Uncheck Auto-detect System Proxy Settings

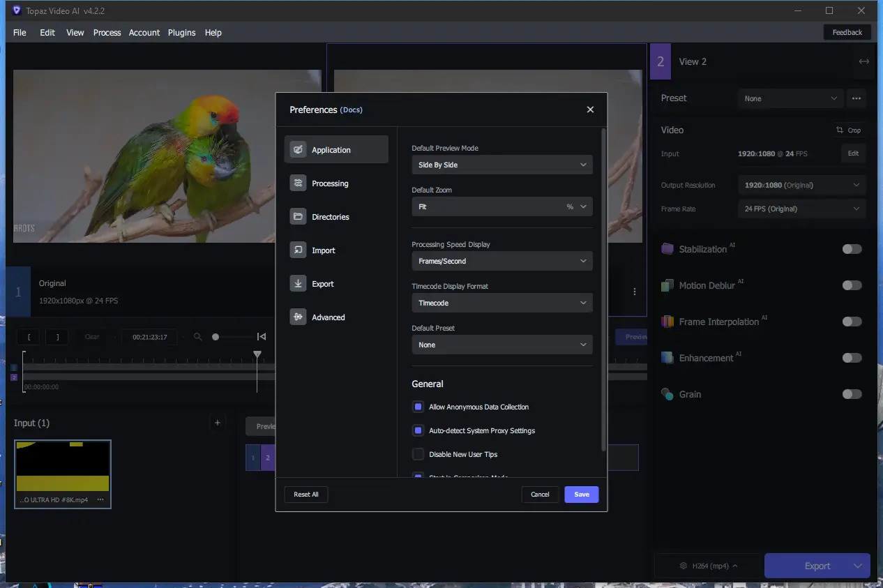418,430
